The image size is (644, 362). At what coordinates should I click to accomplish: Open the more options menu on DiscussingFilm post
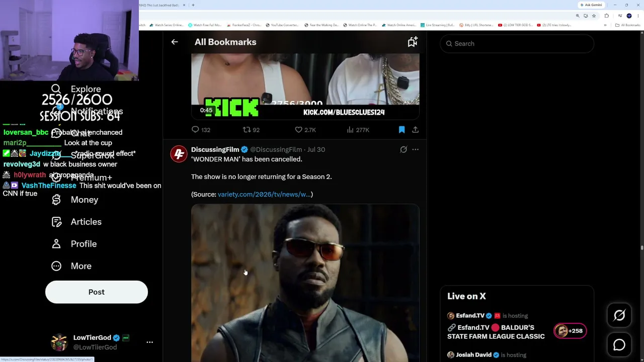coord(415,149)
